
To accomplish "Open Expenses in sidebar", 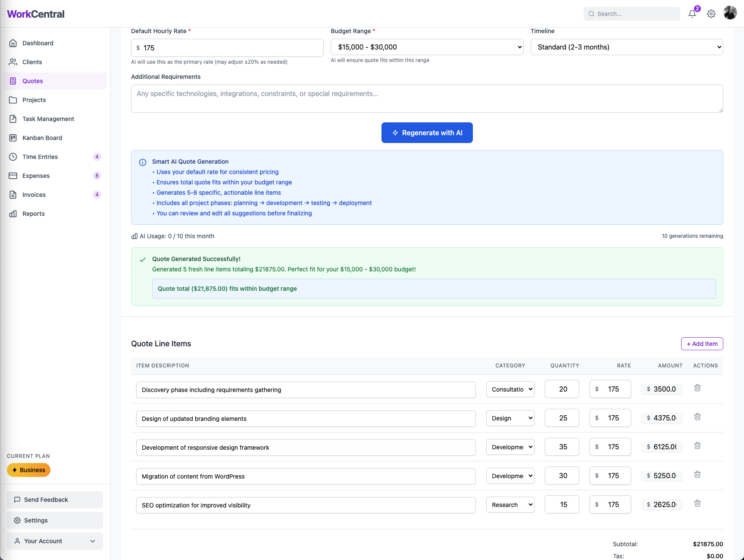I will (55, 176).
